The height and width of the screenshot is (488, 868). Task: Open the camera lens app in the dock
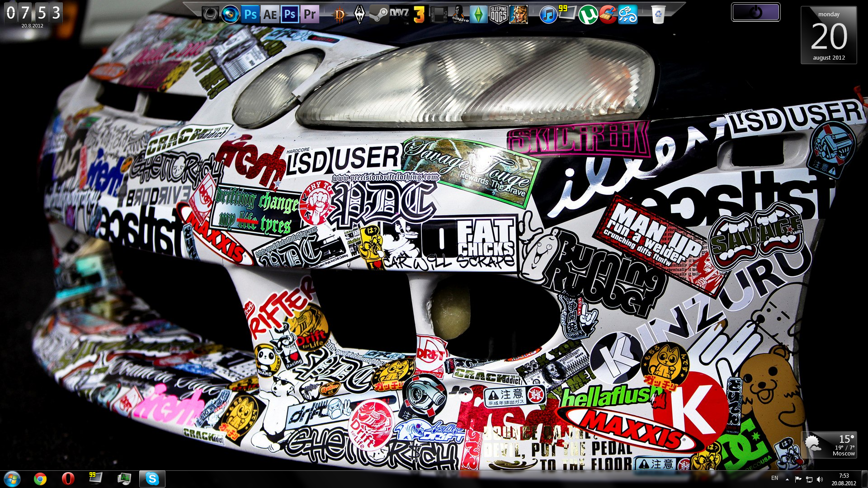tap(230, 14)
